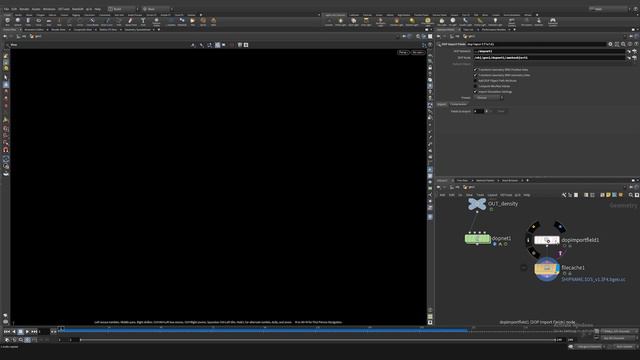The width and height of the screenshot is (640, 360).
Task: Switch to the Visualization parameter tab
Action: pyautogui.click(x=458, y=104)
